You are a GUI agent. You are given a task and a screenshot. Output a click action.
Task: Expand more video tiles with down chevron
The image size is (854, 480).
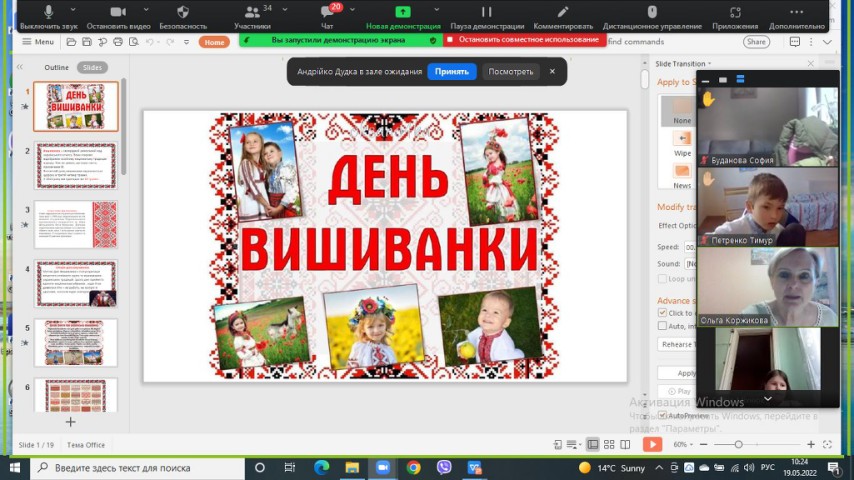coord(767,398)
